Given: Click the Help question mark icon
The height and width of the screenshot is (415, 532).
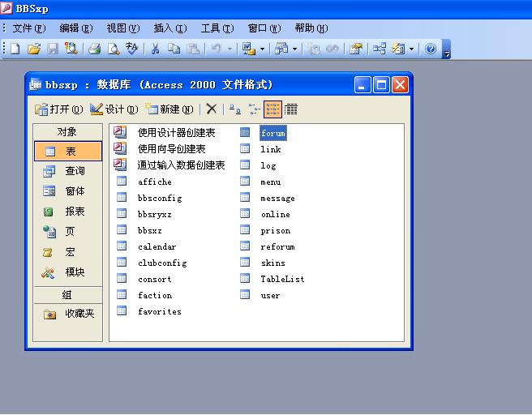Looking at the screenshot, I should pyautogui.click(x=431, y=49).
